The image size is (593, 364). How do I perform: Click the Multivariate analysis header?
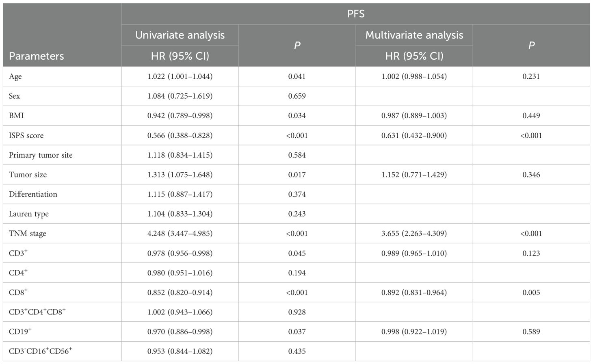click(x=414, y=35)
